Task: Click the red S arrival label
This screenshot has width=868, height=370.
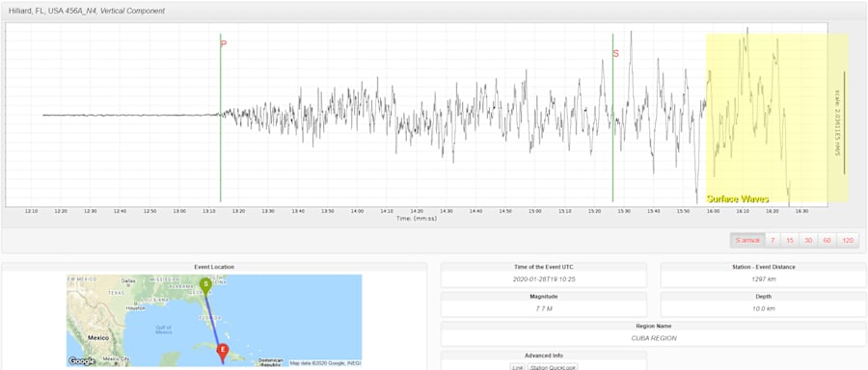Action: [615, 54]
